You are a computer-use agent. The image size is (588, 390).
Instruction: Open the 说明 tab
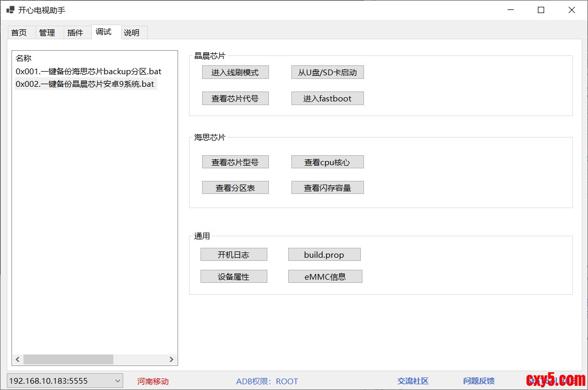(132, 32)
